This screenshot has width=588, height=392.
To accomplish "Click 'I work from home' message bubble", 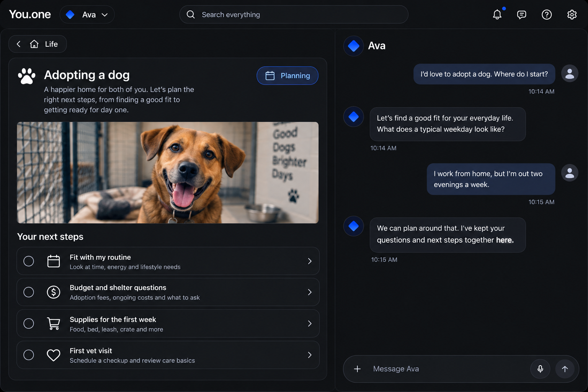I will click(x=491, y=179).
